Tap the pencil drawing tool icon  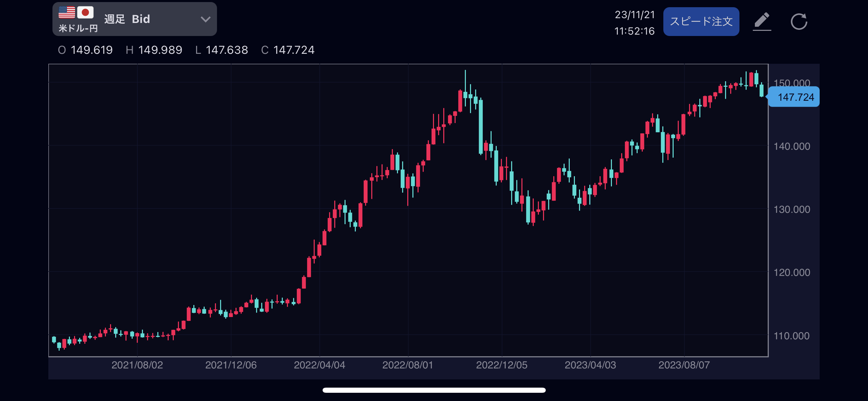click(762, 21)
